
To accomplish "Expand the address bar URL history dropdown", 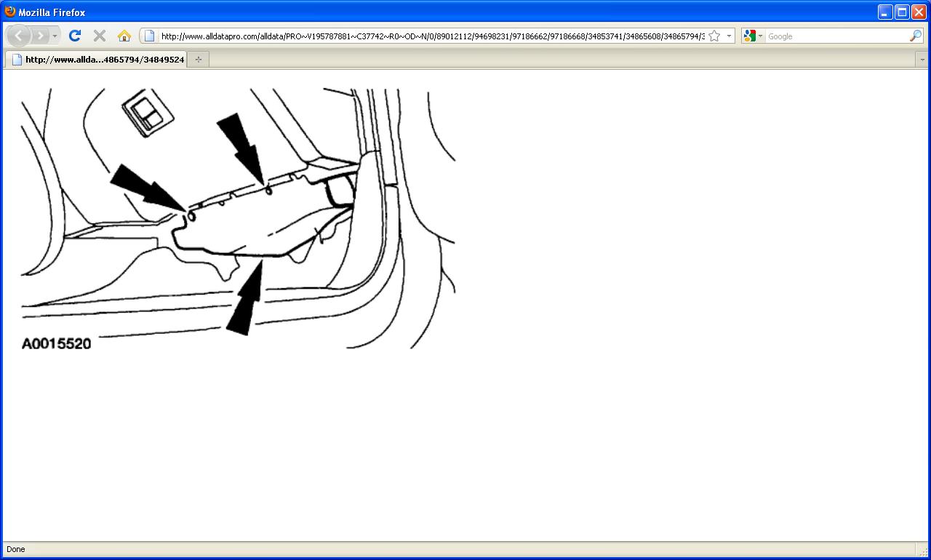I will coord(729,36).
